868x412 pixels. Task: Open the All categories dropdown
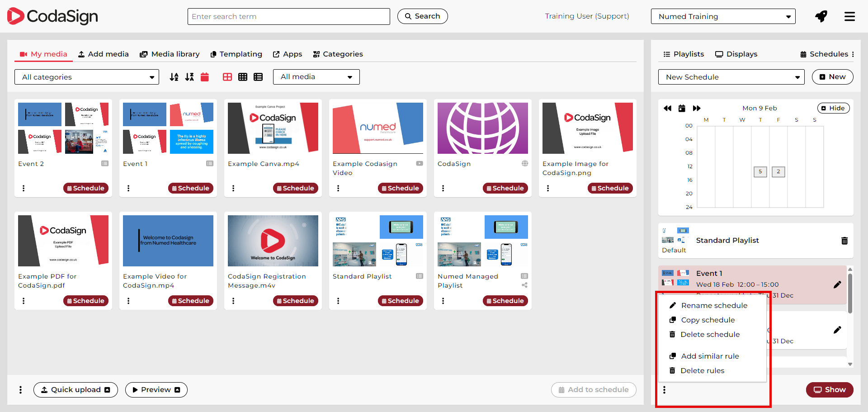click(87, 77)
